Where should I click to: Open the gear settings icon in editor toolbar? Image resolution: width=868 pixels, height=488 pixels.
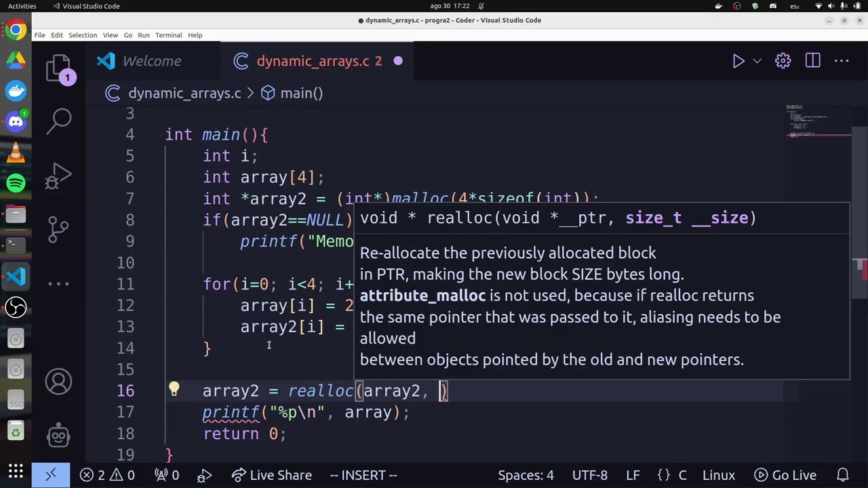[x=783, y=61]
